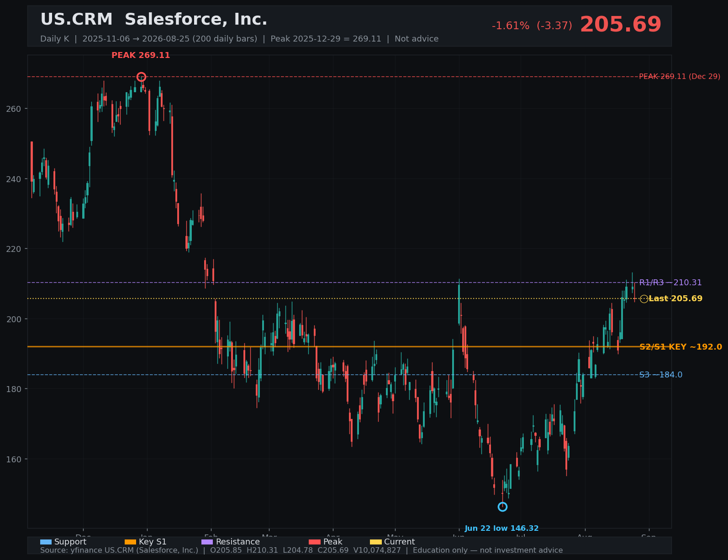
Task: Click the Key S1 orange legend swatch
Action: (130, 542)
